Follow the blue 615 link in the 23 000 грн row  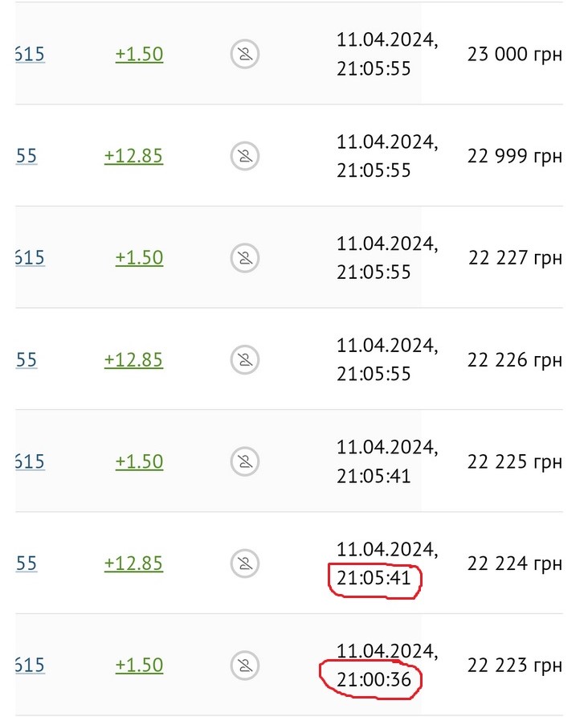[31, 55]
